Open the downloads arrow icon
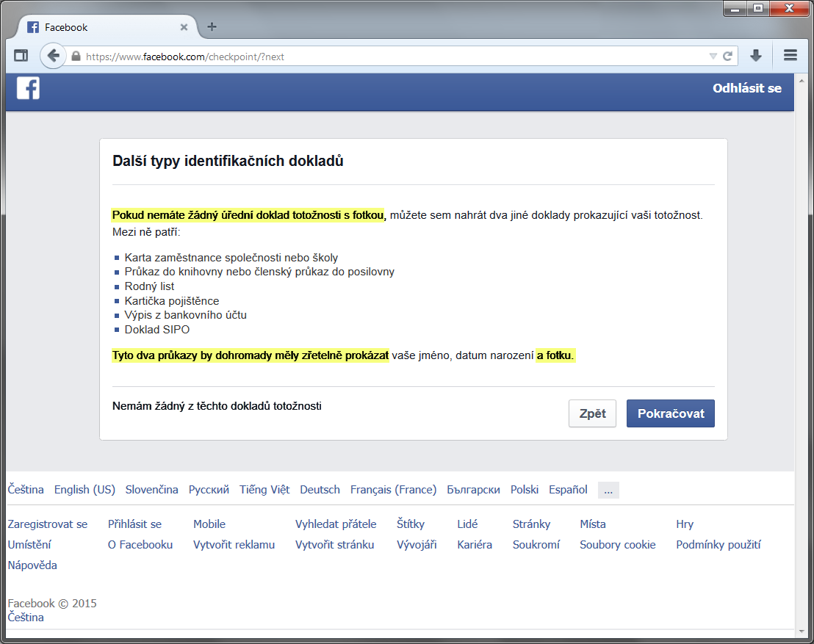814x644 pixels. (756, 56)
